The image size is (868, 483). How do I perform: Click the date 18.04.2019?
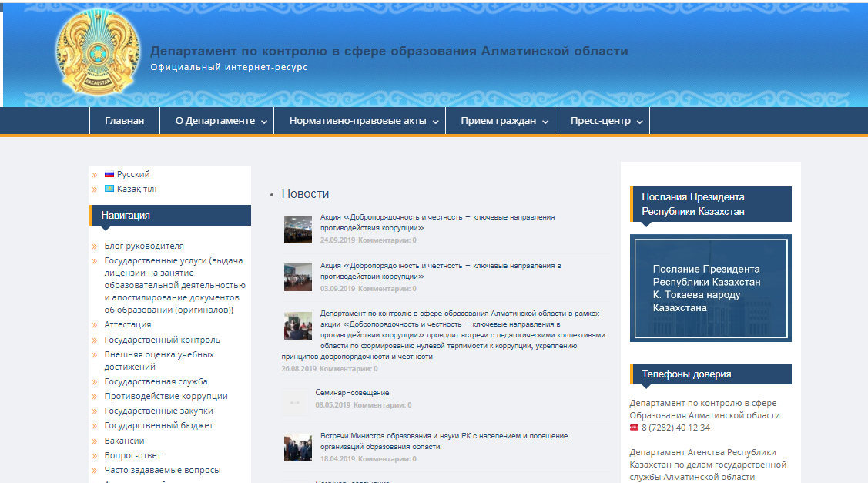(x=337, y=459)
